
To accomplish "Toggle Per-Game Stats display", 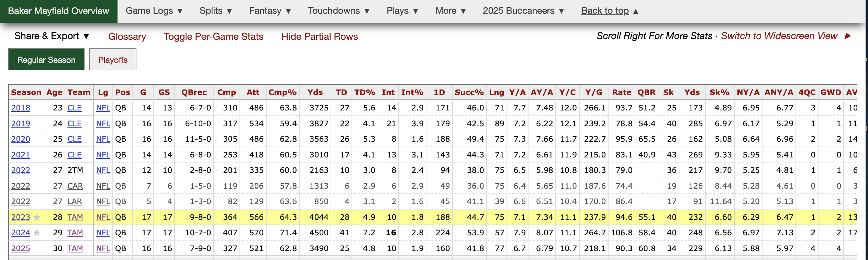I will 213,36.
